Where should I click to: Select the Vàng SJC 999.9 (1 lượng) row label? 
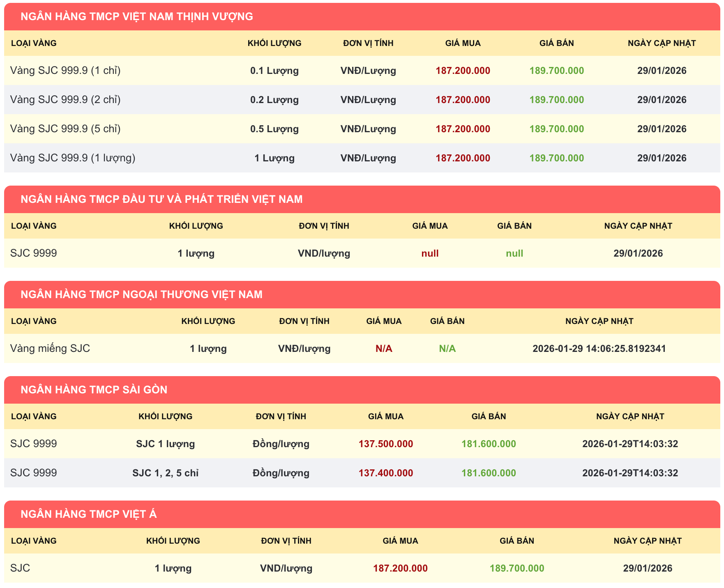coord(73,158)
